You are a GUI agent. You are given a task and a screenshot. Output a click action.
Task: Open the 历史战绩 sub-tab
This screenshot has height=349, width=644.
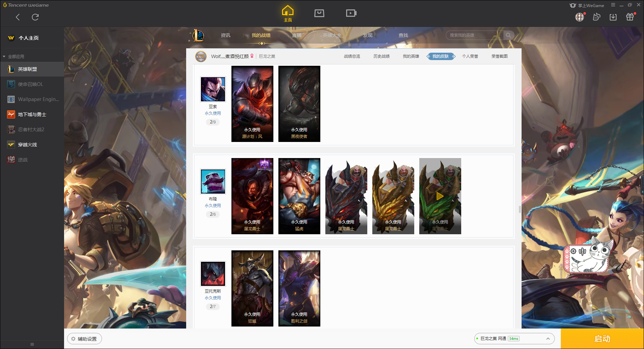coord(381,56)
